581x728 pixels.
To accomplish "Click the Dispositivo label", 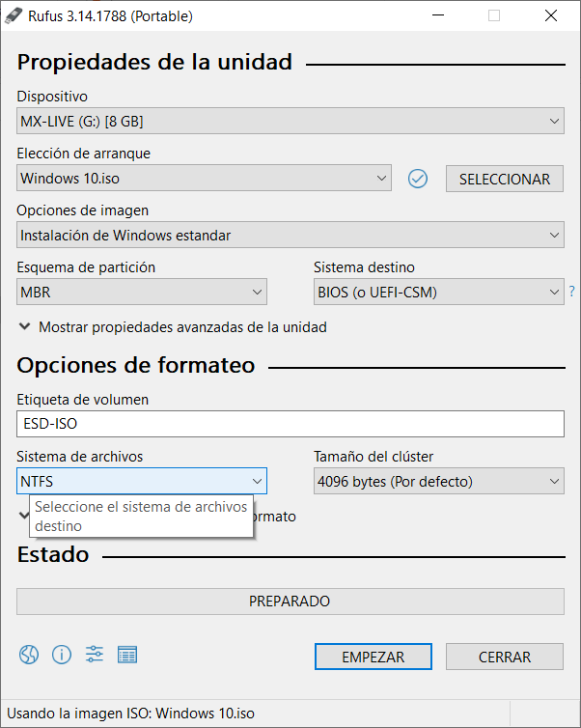I will click(52, 97).
